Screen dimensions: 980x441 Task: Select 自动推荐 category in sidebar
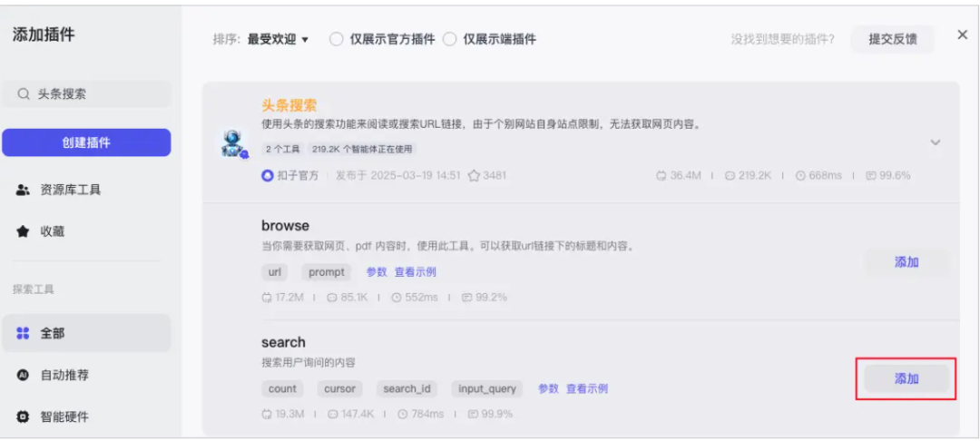click(86, 376)
